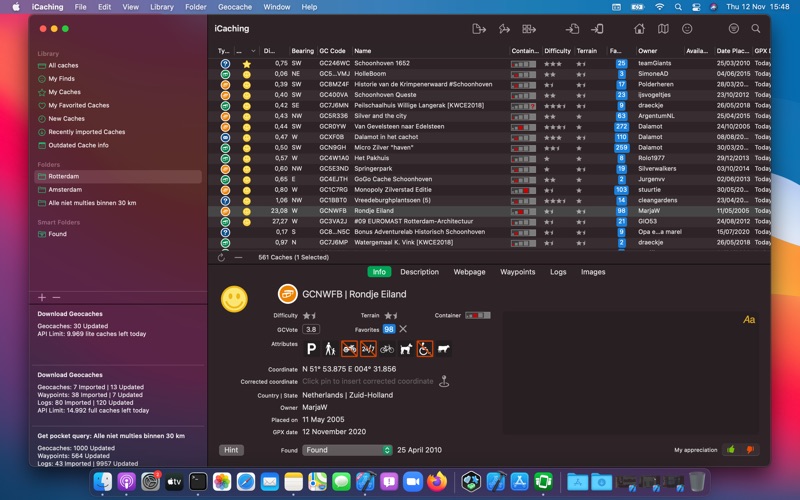Screen dimensions: 800x500
Task: Click the Hint button
Action: 231,450
